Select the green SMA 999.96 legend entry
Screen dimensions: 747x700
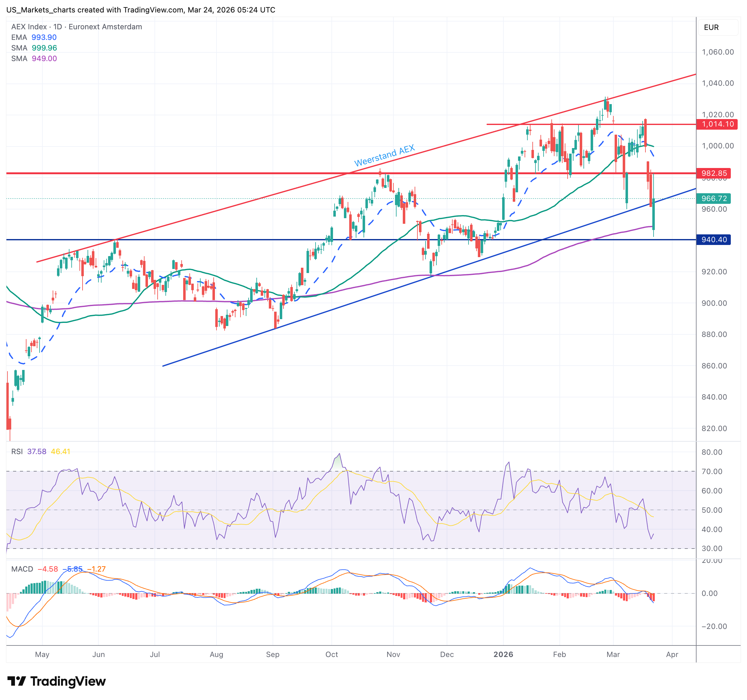click(34, 48)
